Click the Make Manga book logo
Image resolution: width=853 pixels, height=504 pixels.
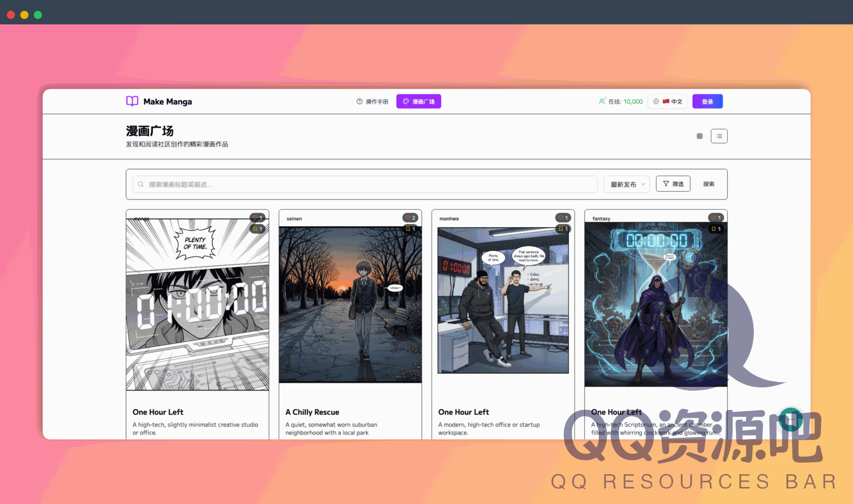132,101
